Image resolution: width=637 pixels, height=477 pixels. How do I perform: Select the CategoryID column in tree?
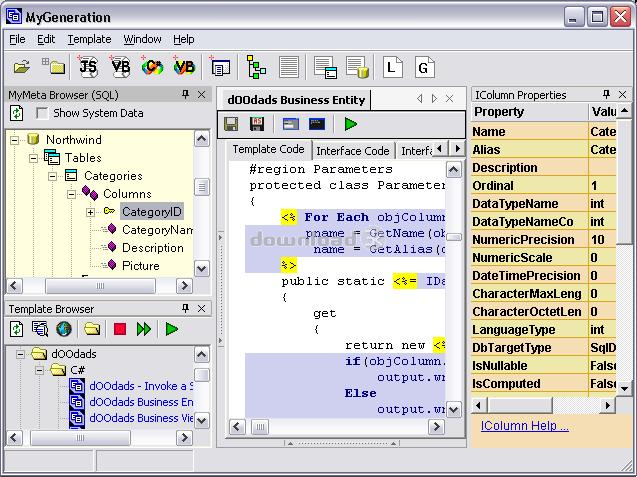coord(152,212)
